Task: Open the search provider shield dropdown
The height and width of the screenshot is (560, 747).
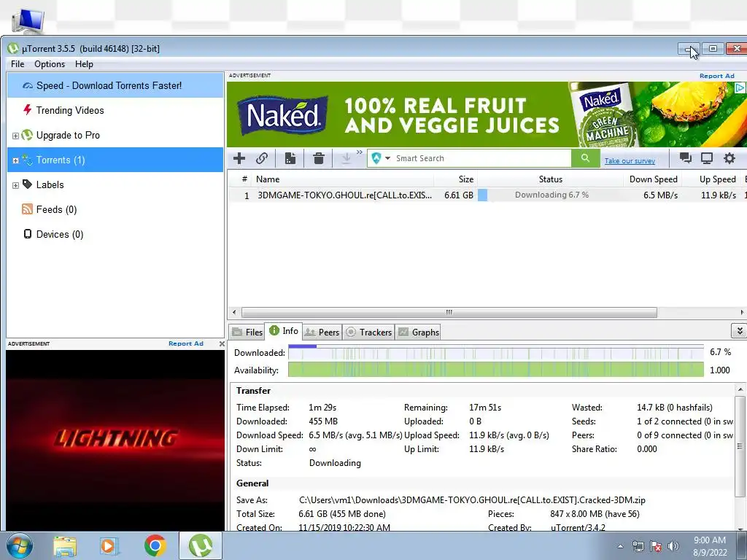Action: coord(381,158)
